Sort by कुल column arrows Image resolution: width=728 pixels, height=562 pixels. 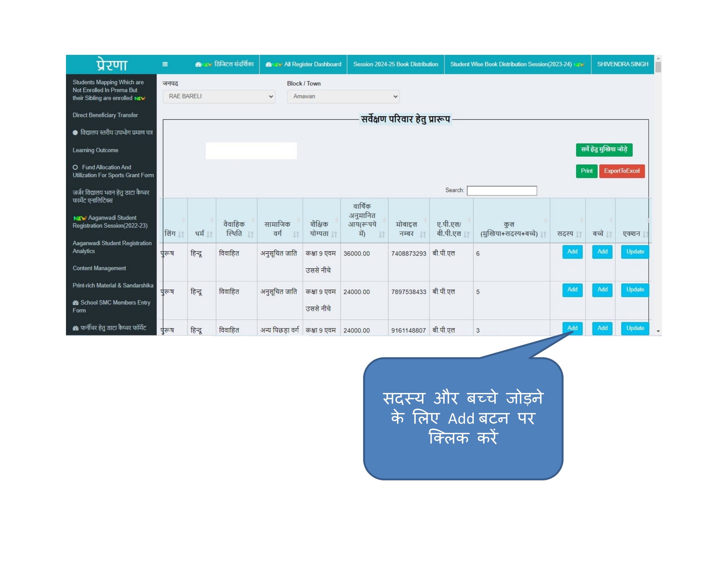(543, 234)
